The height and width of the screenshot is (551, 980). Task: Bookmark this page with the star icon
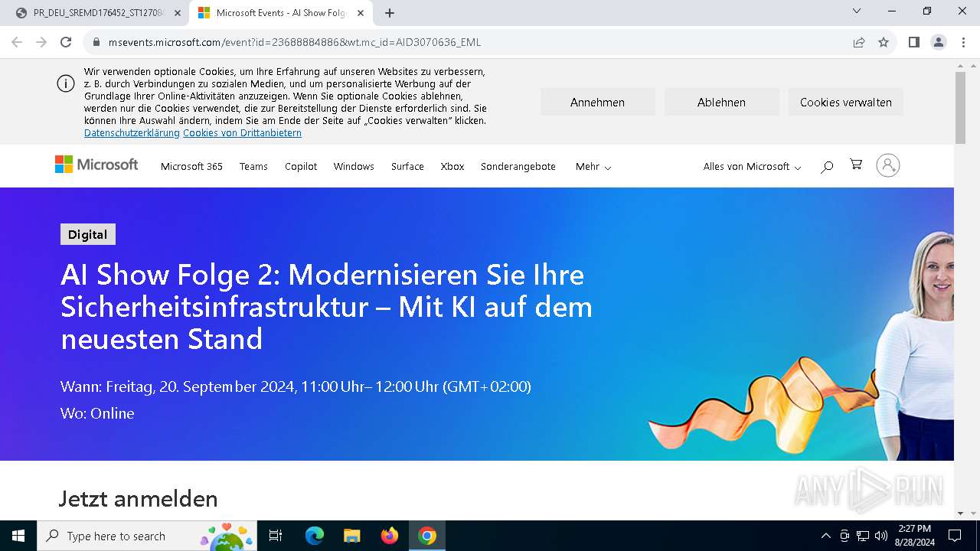point(884,42)
